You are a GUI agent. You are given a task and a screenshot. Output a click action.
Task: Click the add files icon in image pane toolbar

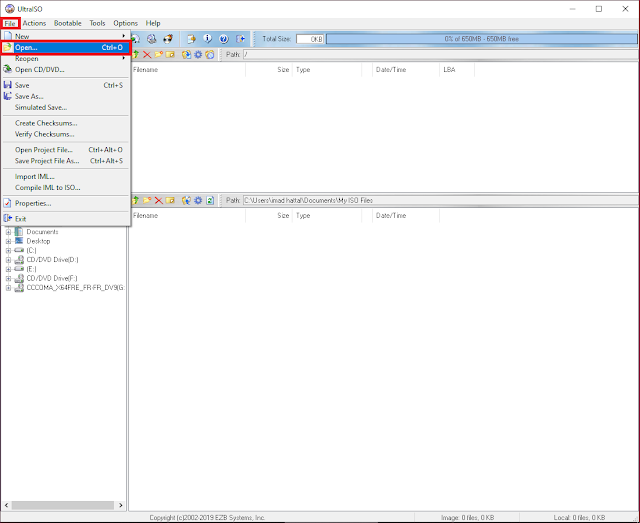(186, 54)
